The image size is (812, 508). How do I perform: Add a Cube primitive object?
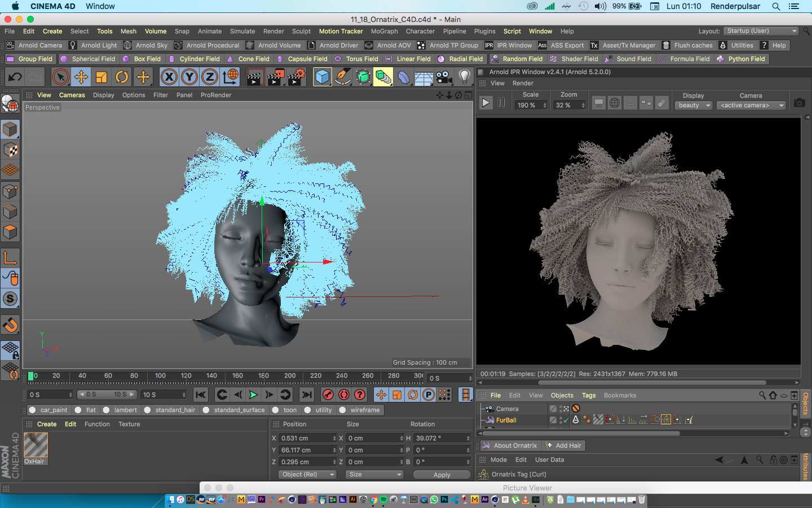coord(322,77)
